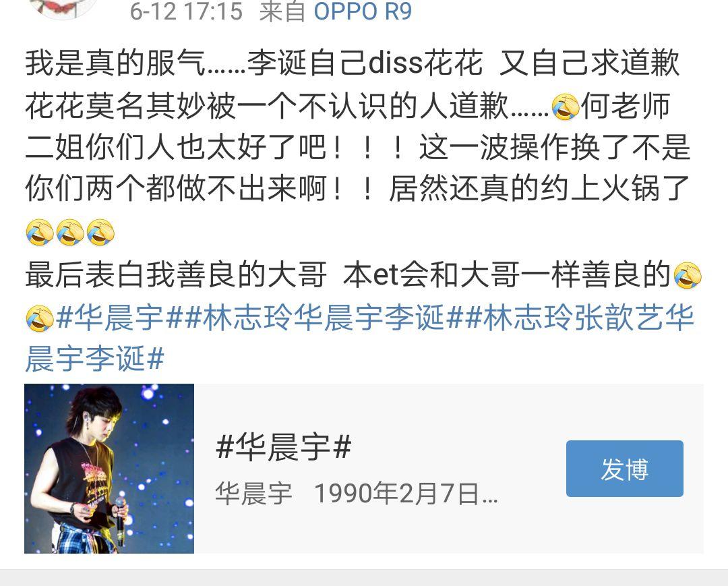
Task: Tap the user avatar at top
Action: pyautogui.click(x=64, y=7)
